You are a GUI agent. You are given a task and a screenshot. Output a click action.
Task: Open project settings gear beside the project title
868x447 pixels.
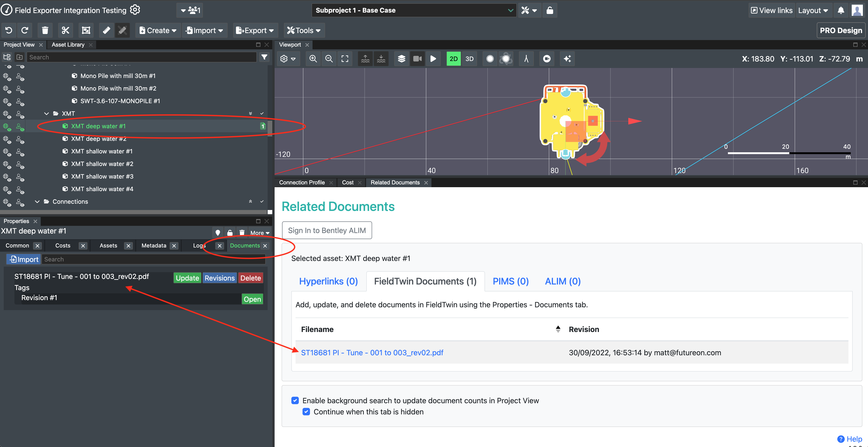(x=135, y=10)
